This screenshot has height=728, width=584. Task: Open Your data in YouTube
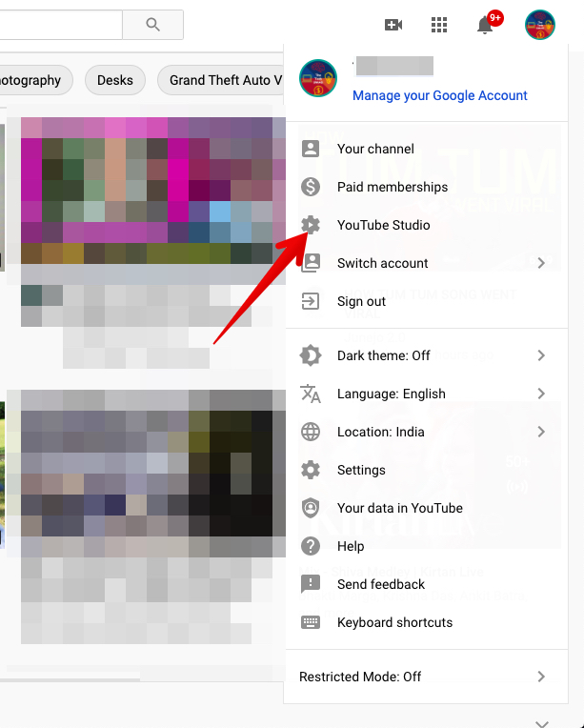click(x=426, y=508)
